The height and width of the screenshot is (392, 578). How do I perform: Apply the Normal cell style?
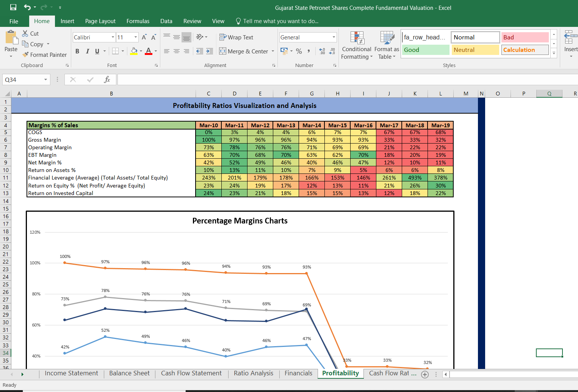(475, 37)
